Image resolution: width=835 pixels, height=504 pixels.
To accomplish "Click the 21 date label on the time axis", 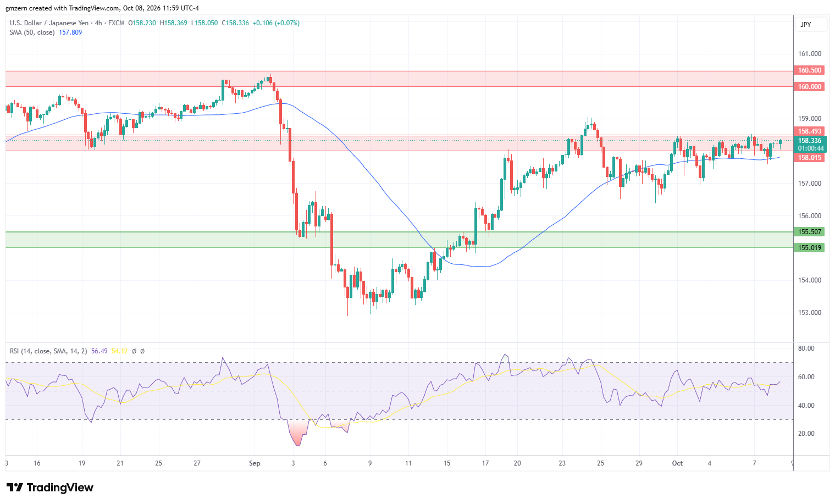I will click(120, 463).
